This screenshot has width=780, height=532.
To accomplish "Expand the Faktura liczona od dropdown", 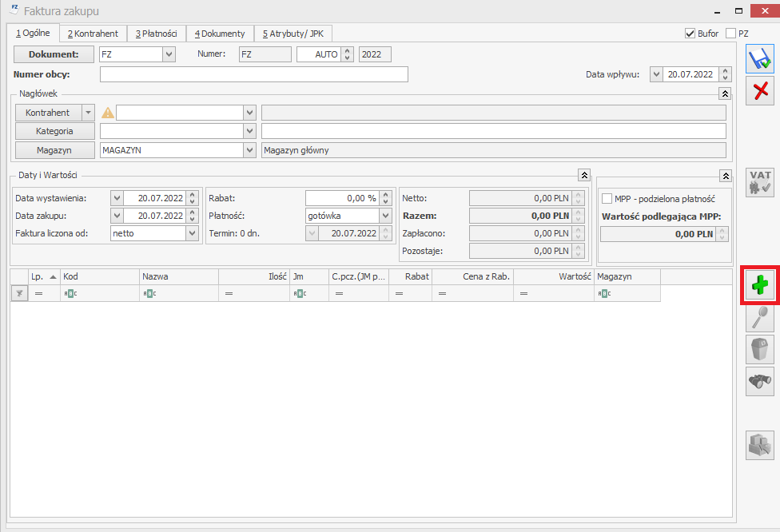I will [x=192, y=233].
